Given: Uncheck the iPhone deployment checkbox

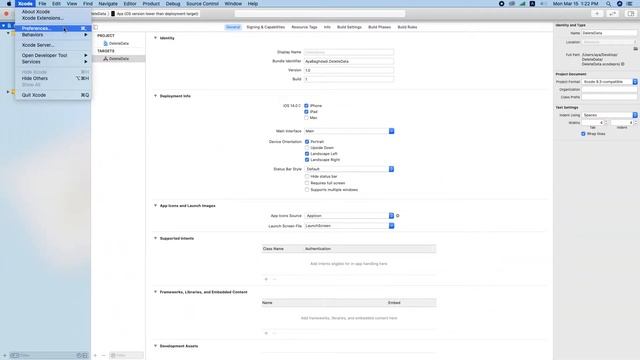Looking at the screenshot, I should point(306,106).
